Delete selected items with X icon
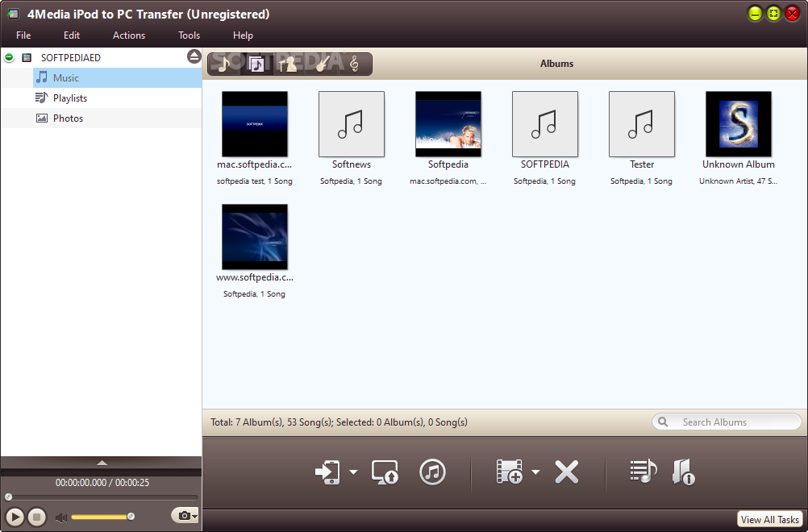 pos(567,472)
